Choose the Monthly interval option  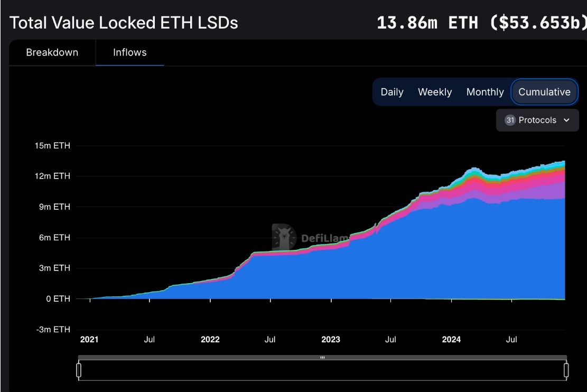pyautogui.click(x=484, y=92)
